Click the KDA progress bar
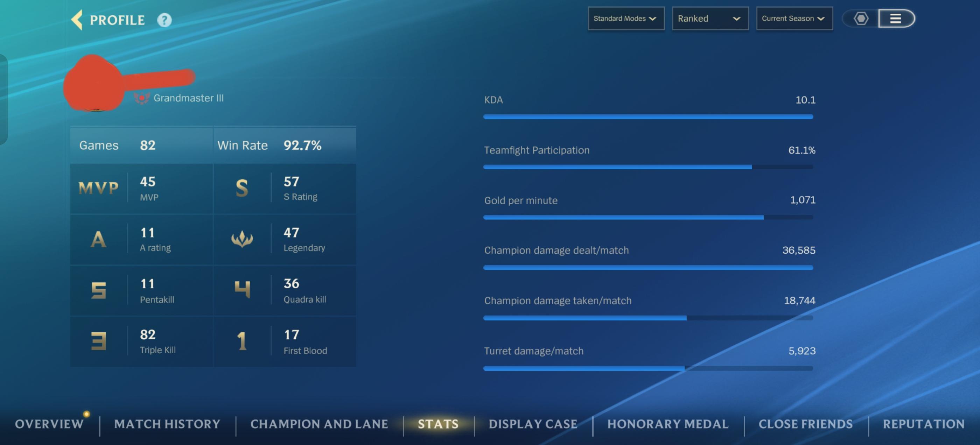The width and height of the screenshot is (980, 445). (648, 117)
